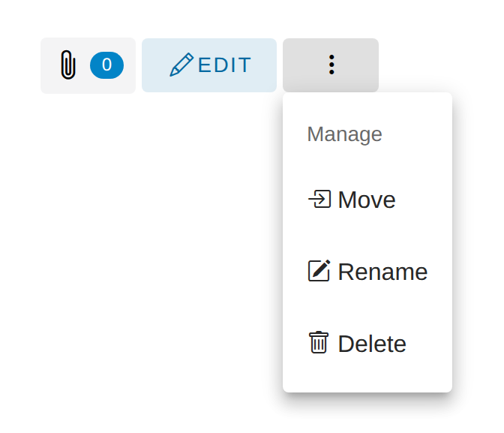
Task: Click the Rename pencil-square icon
Action: point(319,271)
